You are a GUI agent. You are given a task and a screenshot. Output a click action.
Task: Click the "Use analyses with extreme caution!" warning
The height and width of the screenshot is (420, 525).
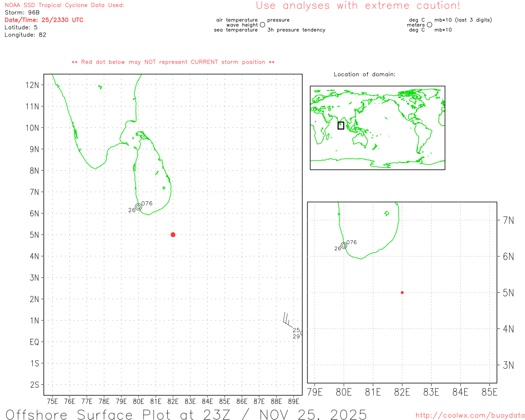click(x=358, y=6)
